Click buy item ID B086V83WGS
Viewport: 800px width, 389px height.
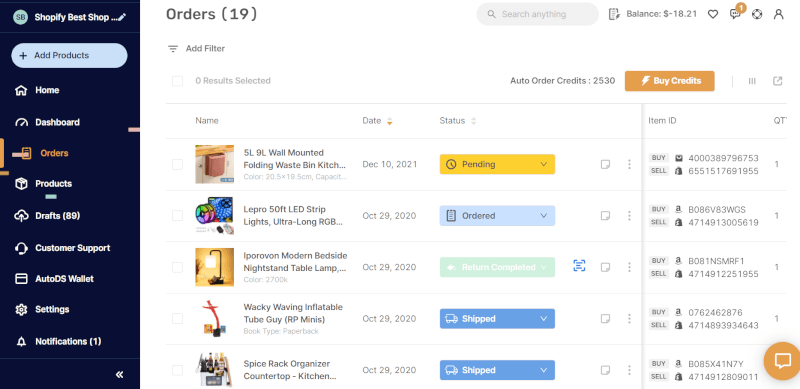[x=717, y=210]
